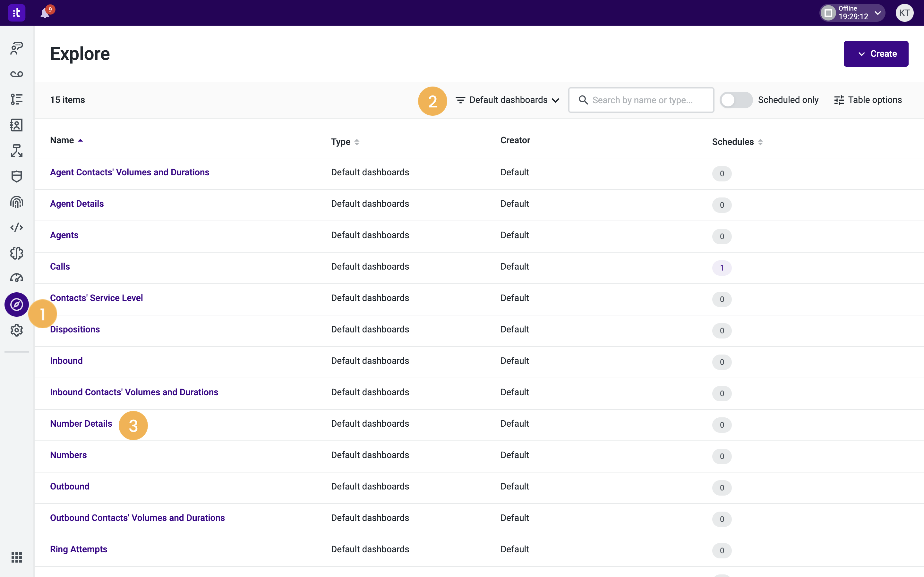Enable the Scheduled only toggle

(x=736, y=100)
